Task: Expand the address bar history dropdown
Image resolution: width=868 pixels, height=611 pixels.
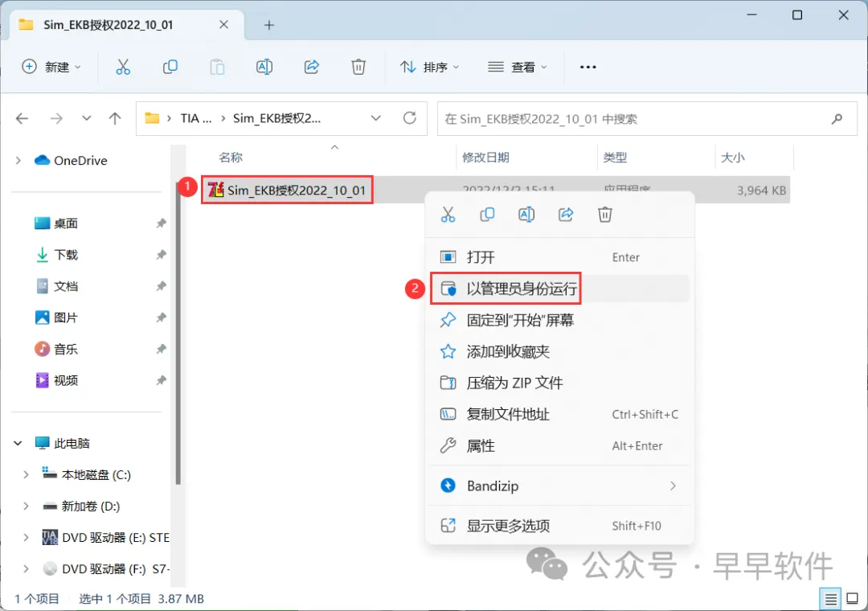Action: 376,118
